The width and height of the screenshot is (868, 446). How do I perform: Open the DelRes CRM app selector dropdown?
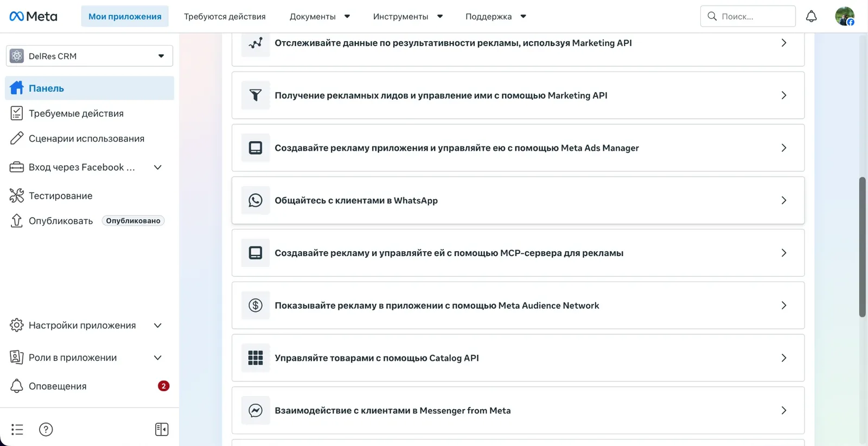point(90,56)
